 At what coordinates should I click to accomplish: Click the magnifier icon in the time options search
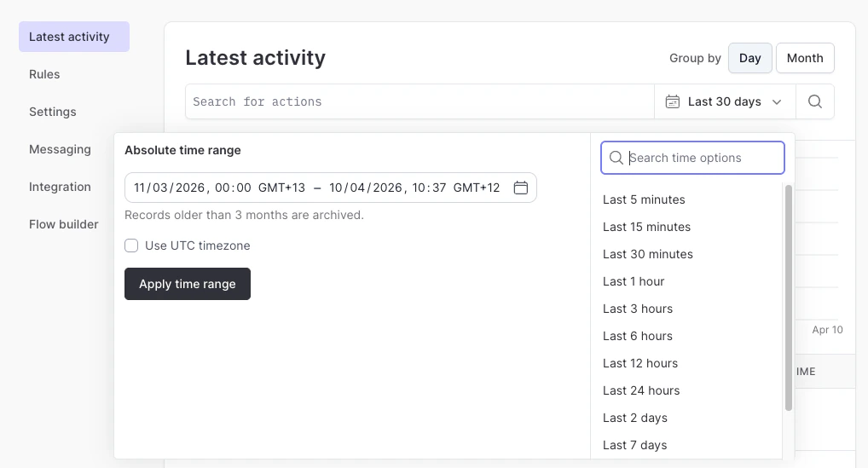click(x=616, y=158)
